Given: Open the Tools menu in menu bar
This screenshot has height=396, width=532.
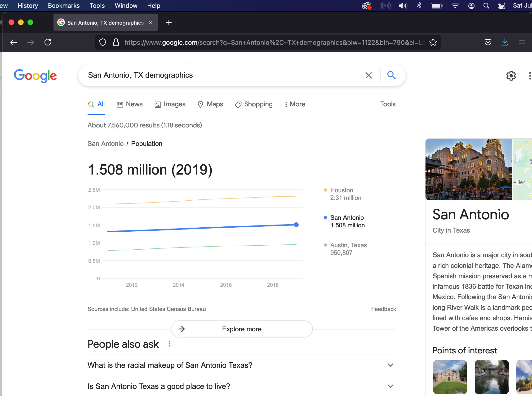Looking at the screenshot, I should (97, 6).
